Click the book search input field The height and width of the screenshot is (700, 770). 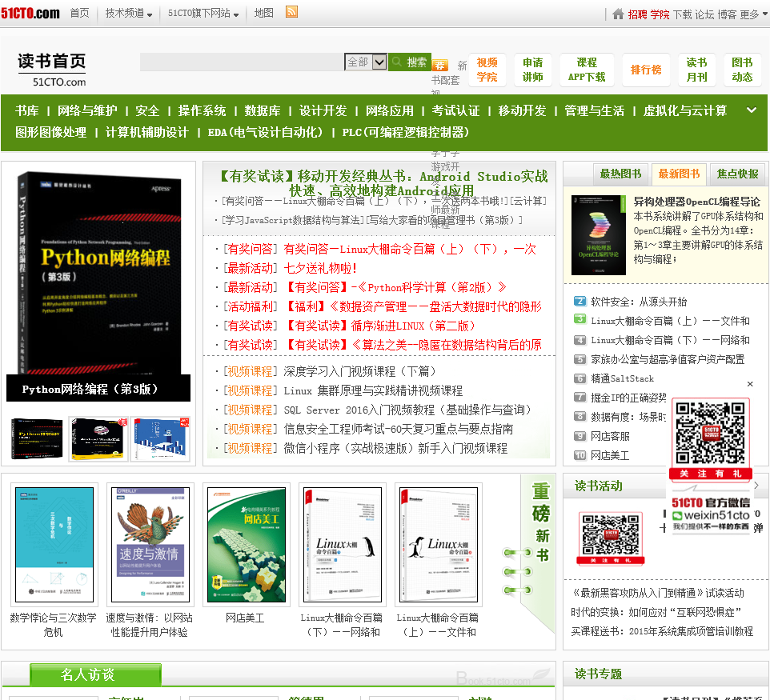pyautogui.click(x=242, y=62)
